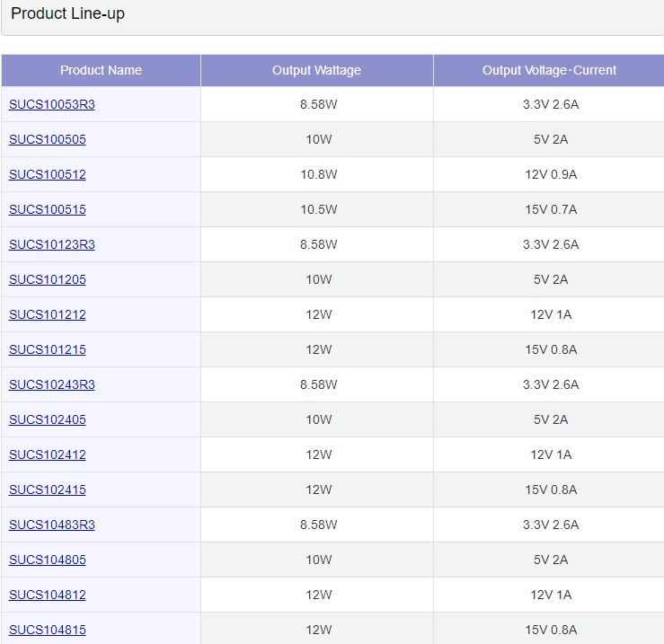This screenshot has height=644, width=664.
Task: Select the SUCS10483R3 link
Action: [x=51, y=525]
